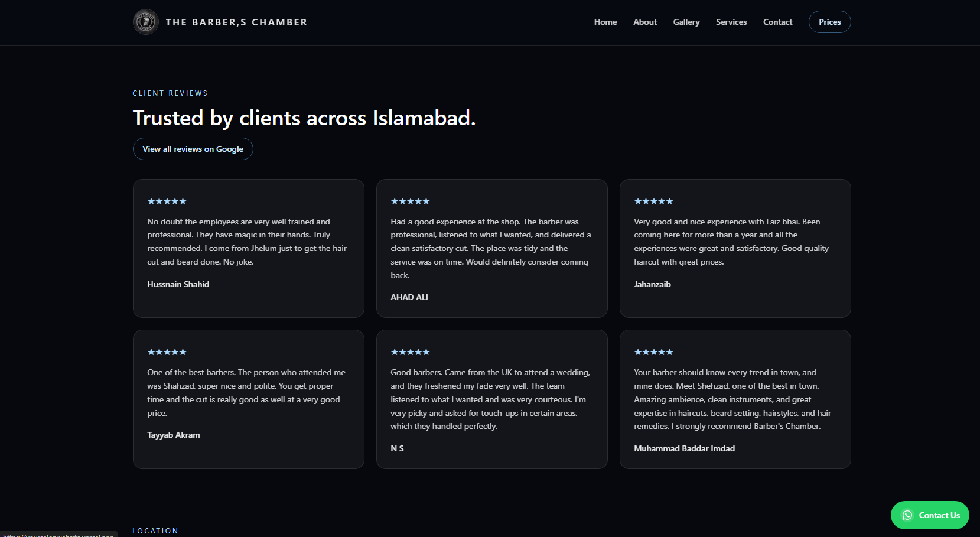Select Contact in the navigation bar
The height and width of the screenshot is (537, 980).
coord(777,22)
